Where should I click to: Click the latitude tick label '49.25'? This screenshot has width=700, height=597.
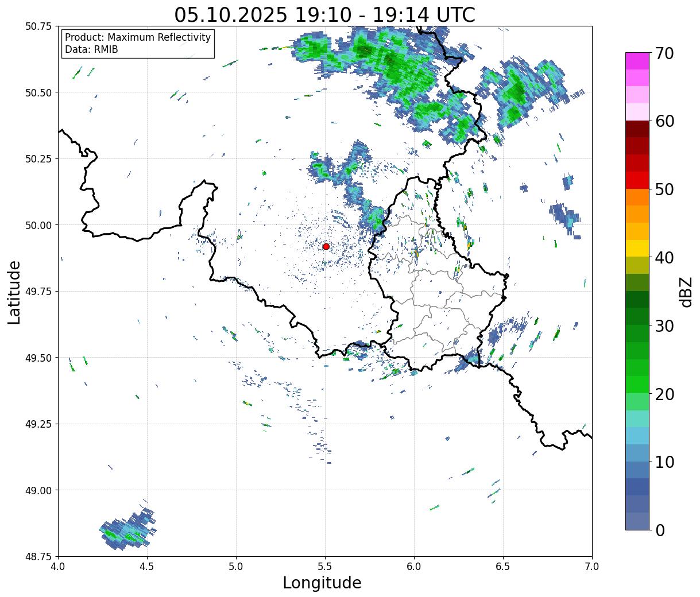tap(38, 424)
